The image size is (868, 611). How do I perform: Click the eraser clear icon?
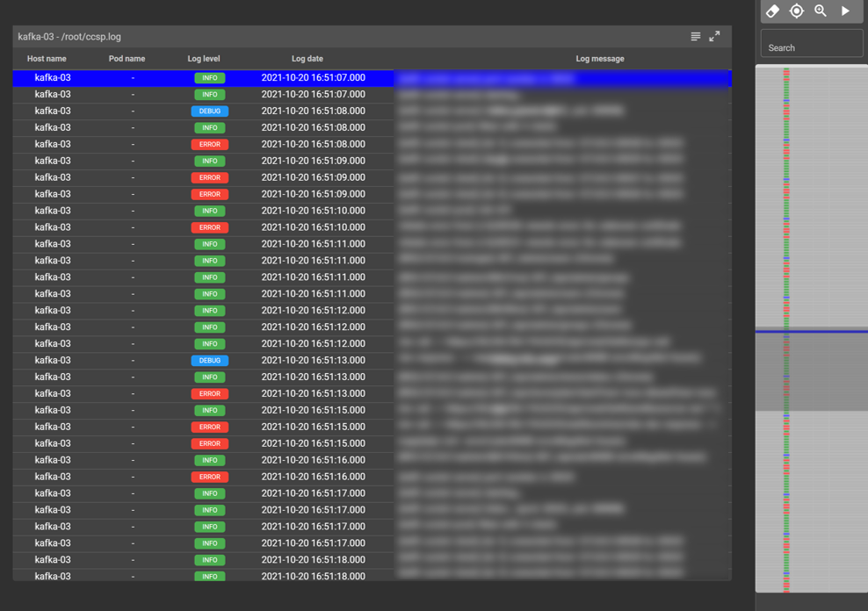[773, 11]
